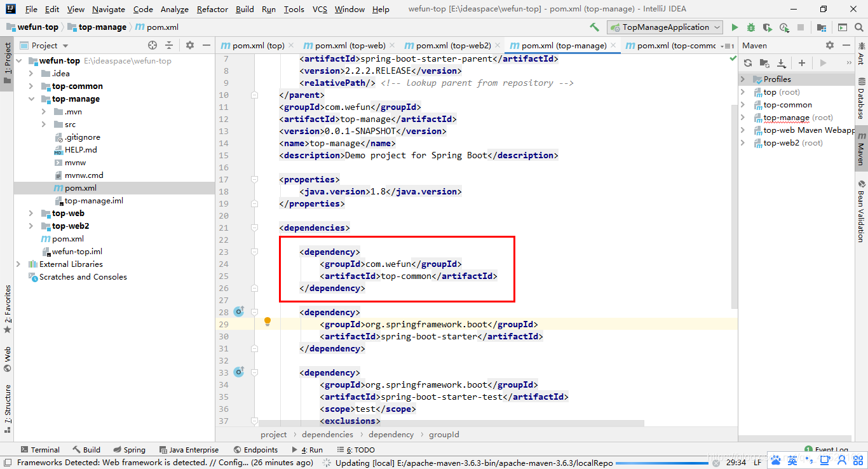Run TopManageApplication with the green play icon
Screen dimensions: 868x469
[x=735, y=27]
